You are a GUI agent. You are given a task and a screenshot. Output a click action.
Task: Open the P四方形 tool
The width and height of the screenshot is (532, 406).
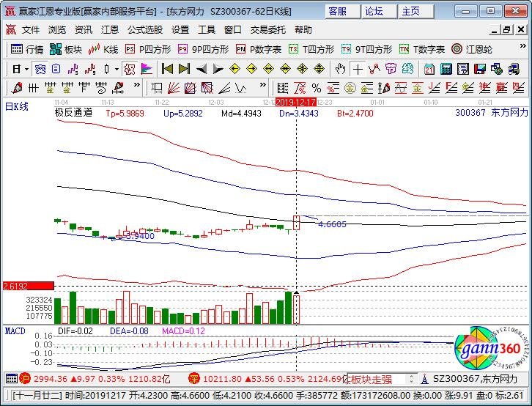point(148,50)
